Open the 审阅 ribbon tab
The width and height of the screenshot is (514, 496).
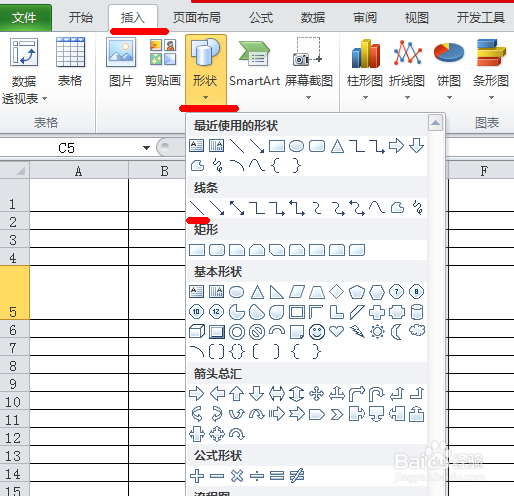(365, 17)
